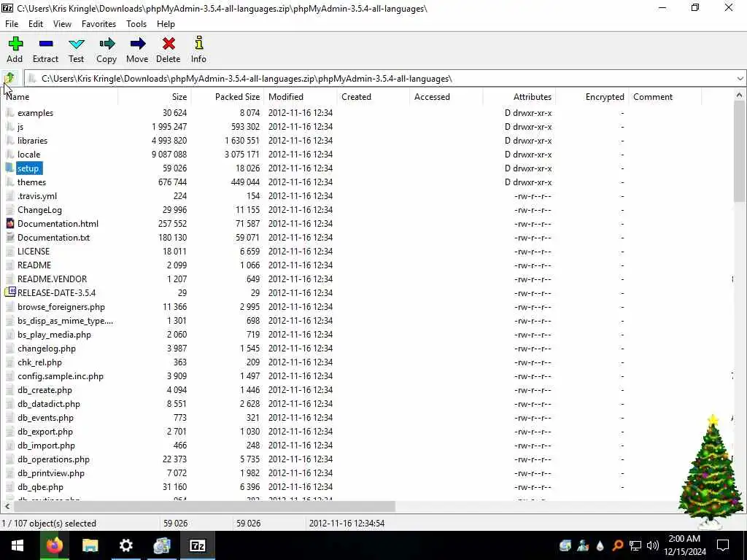This screenshot has height=560, width=747.
Task: Open the Tools menu
Action: pos(136,24)
